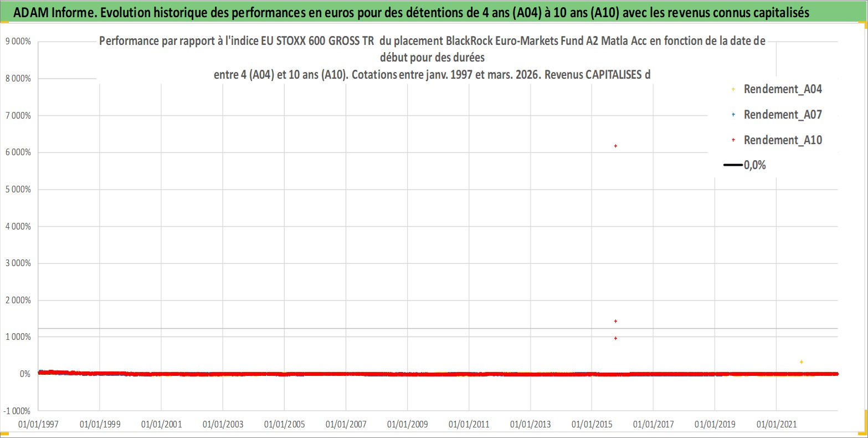The width and height of the screenshot is (868, 438).
Task: Click the 01/01/2017 x-axis date label
Action: tap(653, 424)
